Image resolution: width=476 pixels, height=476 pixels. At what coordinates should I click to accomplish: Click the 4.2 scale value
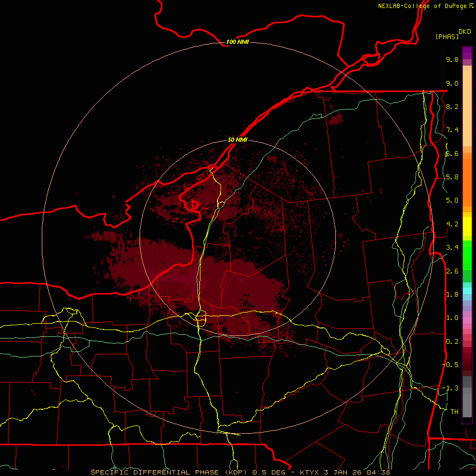tap(452, 224)
